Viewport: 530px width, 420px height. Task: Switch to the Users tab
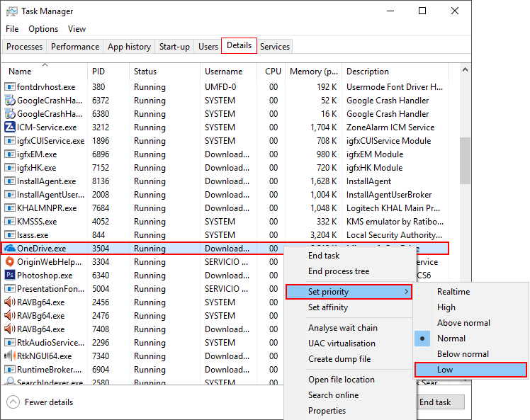pos(208,47)
